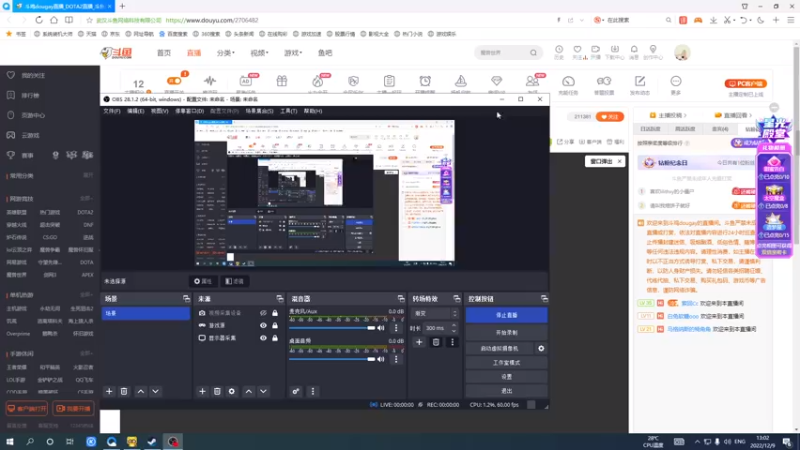Enable 工作室模式 studio mode
This screenshot has height=450, width=800.
[x=507, y=363]
